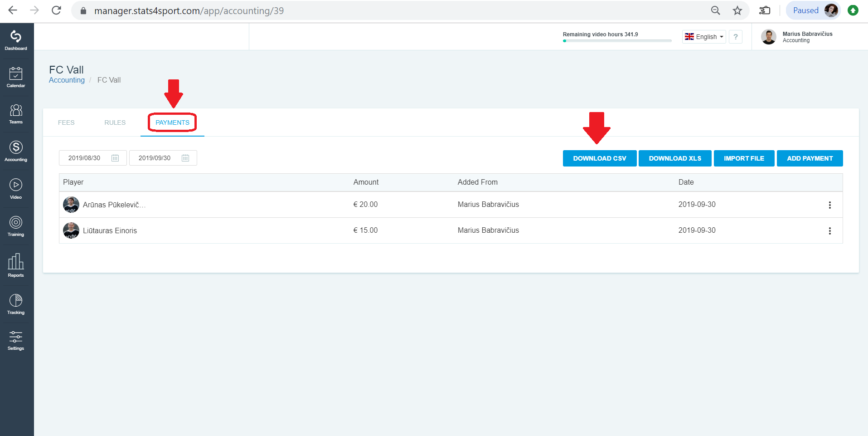Switch to the FEES tab
This screenshot has width=868, height=436.
pyautogui.click(x=66, y=122)
